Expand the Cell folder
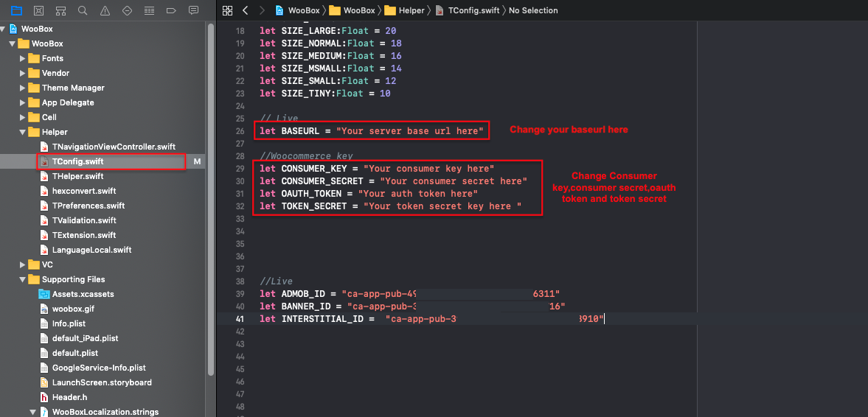This screenshot has height=417, width=868. [x=23, y=117]
